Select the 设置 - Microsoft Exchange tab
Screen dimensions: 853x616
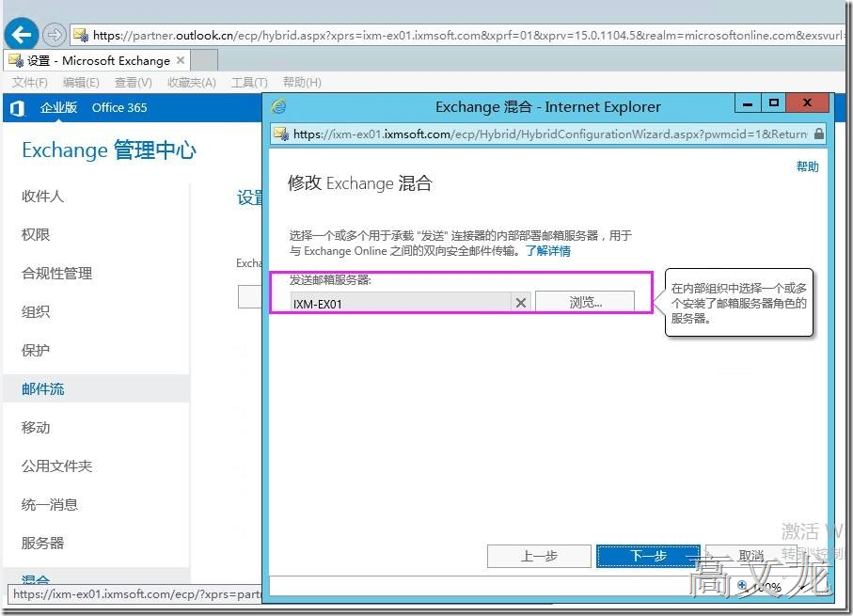[x=99, y=60]
